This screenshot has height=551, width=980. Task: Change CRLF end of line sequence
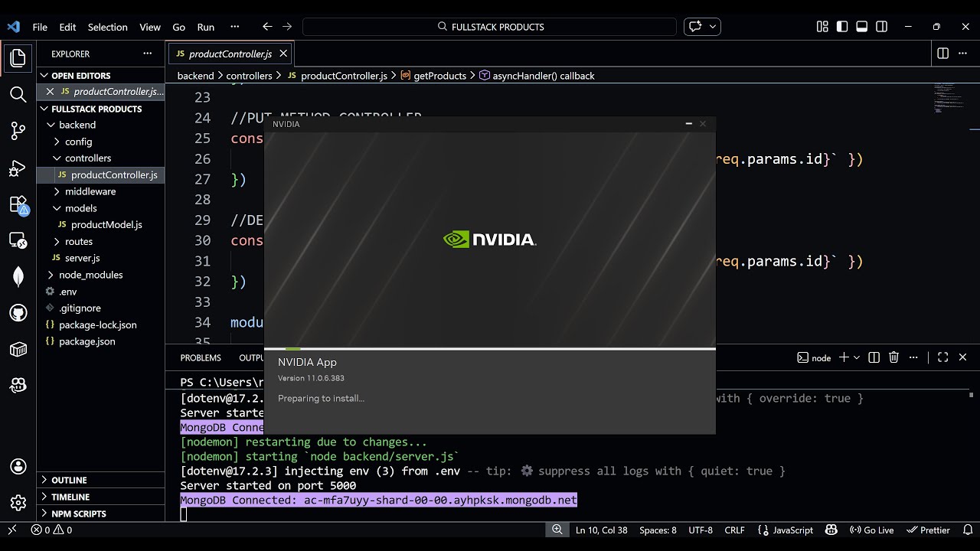[x=734, y=530]
